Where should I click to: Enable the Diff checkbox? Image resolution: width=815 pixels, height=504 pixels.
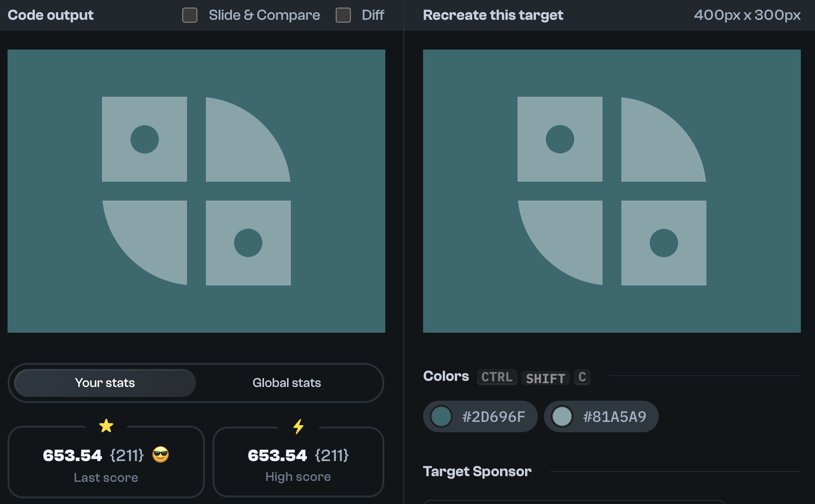tap(343, 15)
